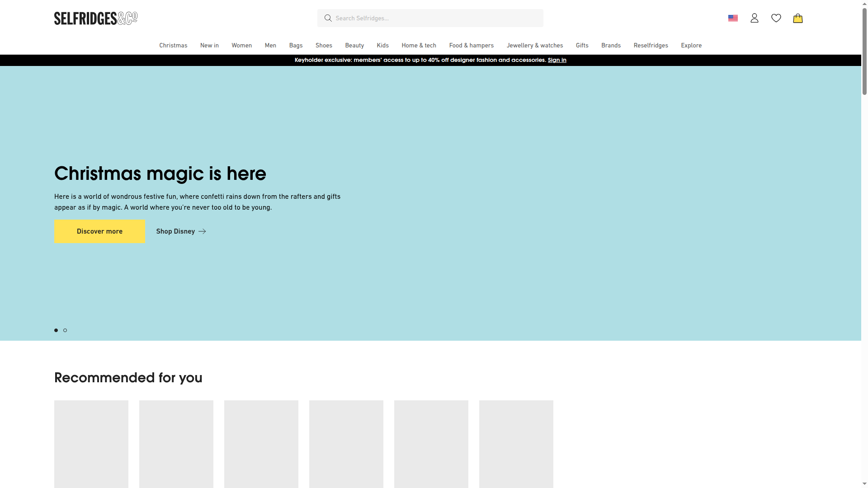Click the Selfridges & Co logo
Viewport: 868px width, 488px height.
[x=95, y=18]
